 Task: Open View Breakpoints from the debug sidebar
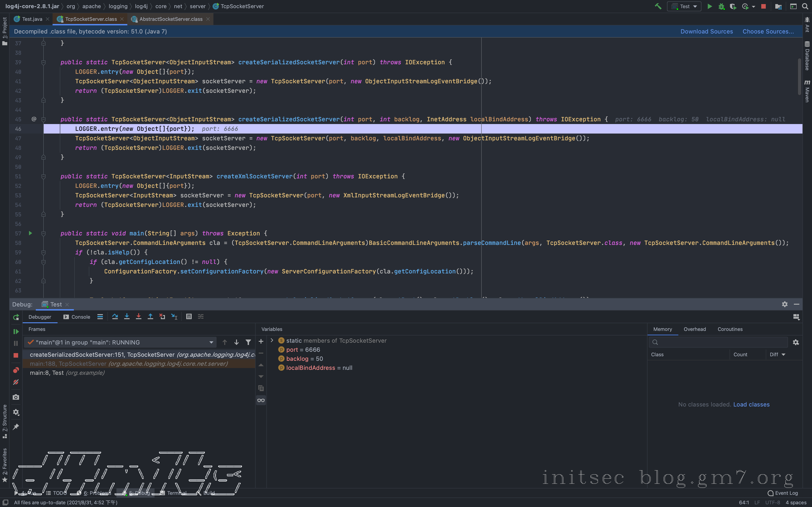tap(16, 370)
